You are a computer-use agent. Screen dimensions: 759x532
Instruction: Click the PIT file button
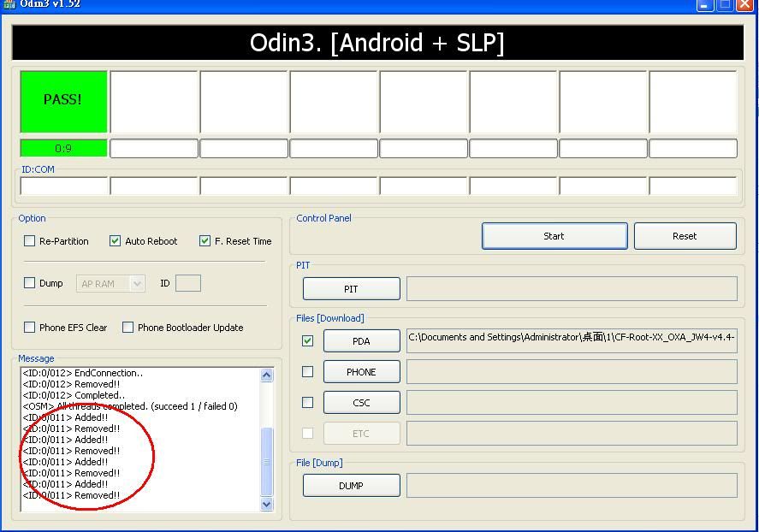click(x=351, y=289)
